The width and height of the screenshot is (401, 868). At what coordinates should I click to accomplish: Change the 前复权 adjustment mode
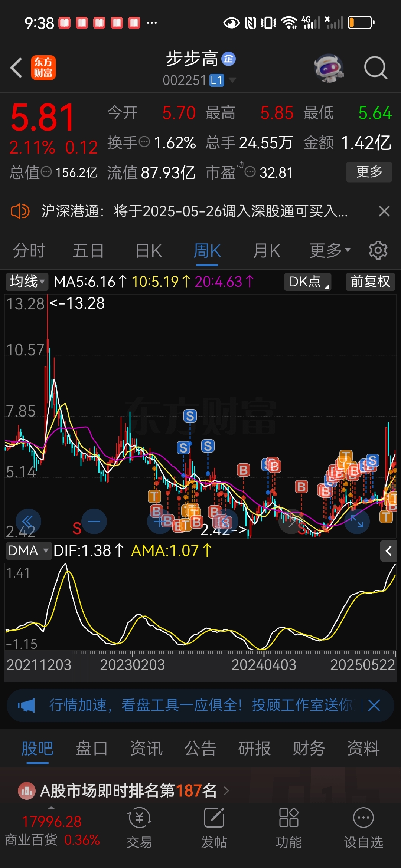tap(370, 282)
